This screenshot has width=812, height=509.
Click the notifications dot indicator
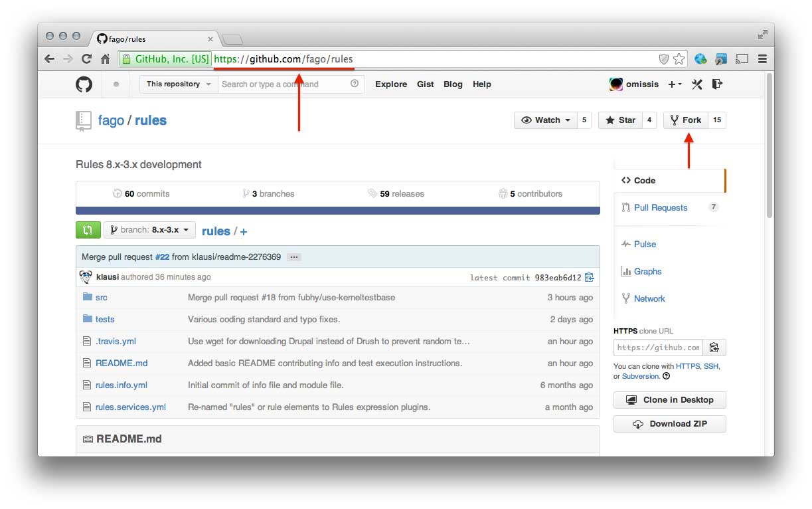(x=116, y=84)
